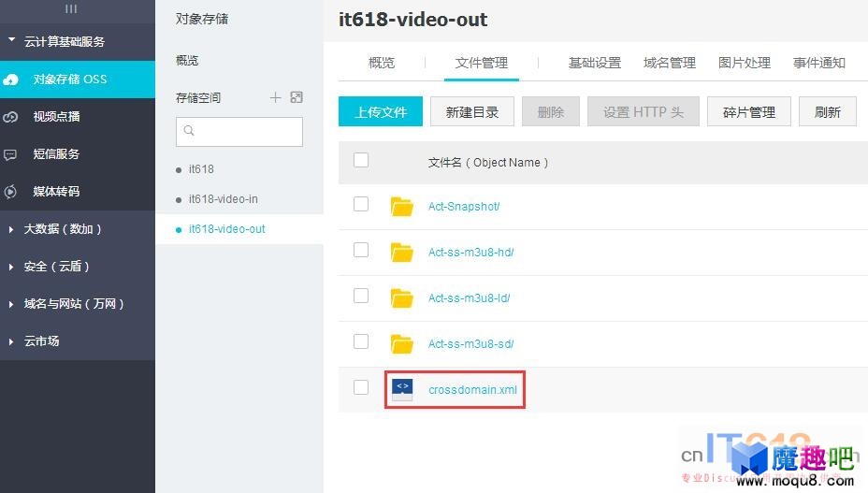Select the it618-video-in bucket
The image size is (868, 493).
click(224, 199)
